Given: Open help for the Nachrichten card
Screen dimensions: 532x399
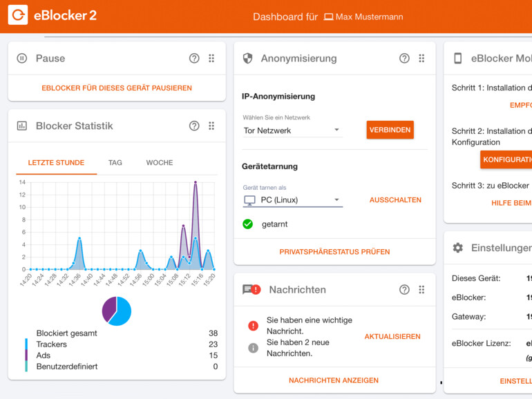Looking at the screenshot, I should pos(404,290).
